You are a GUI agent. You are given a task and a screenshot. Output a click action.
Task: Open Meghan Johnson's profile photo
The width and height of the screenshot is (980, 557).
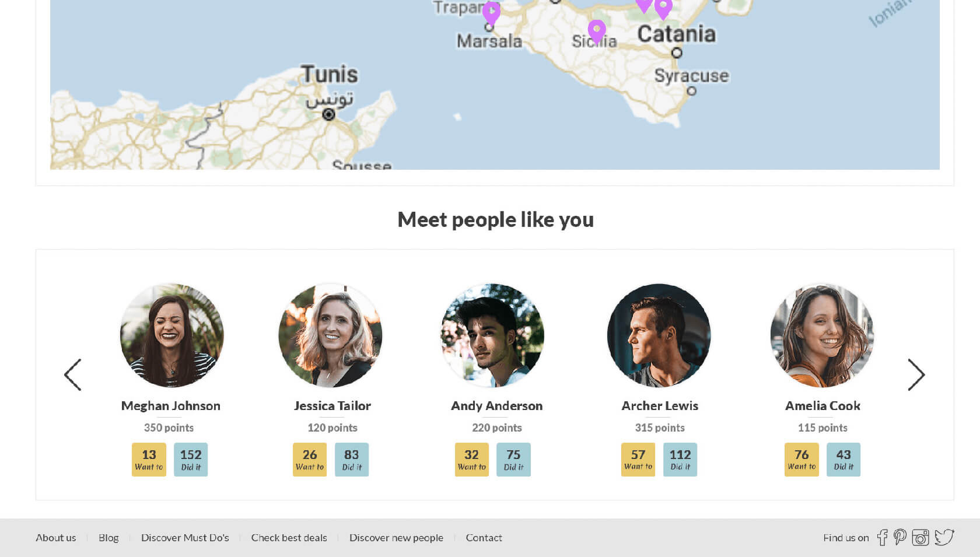(171, 335)
